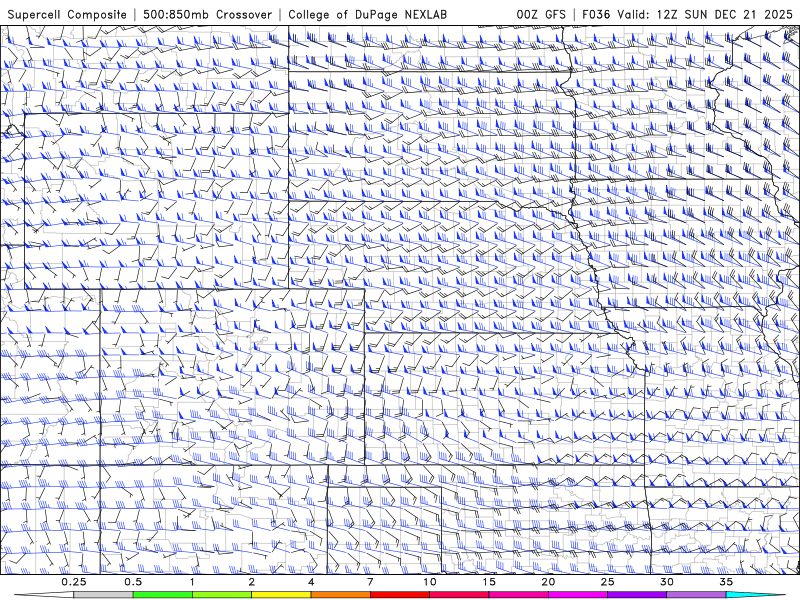
Task: Click the '00Z GFS' model run label
Action: (x=541, y=14)
